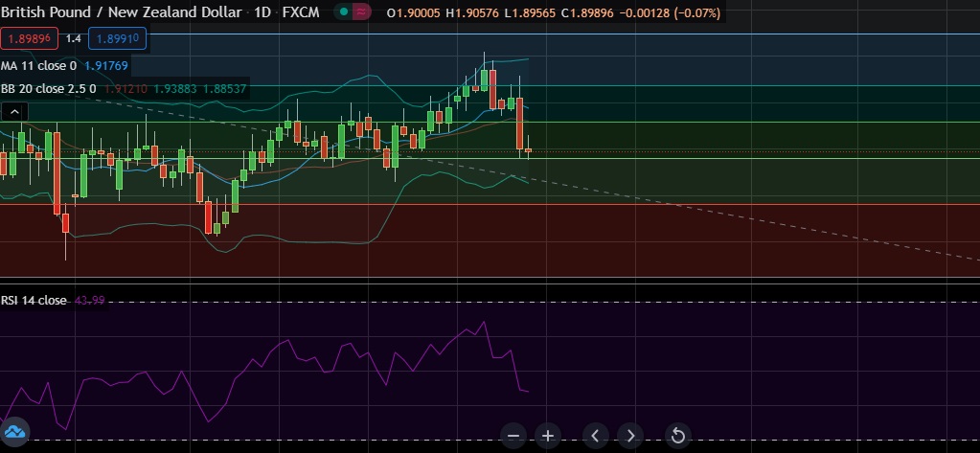The image size is (980, 453).
Task: Click the green market status dot
Action: (x=344, y=12)
